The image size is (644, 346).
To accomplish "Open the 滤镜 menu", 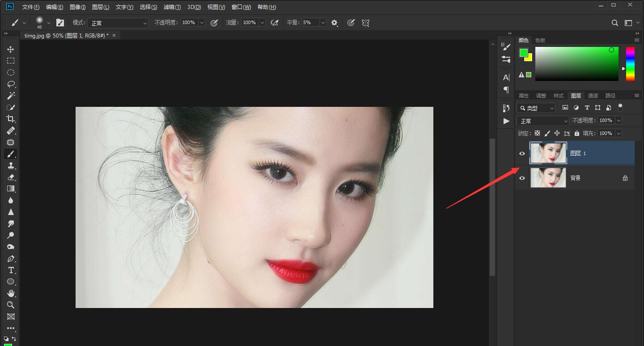I will click(x=171, y=7).
